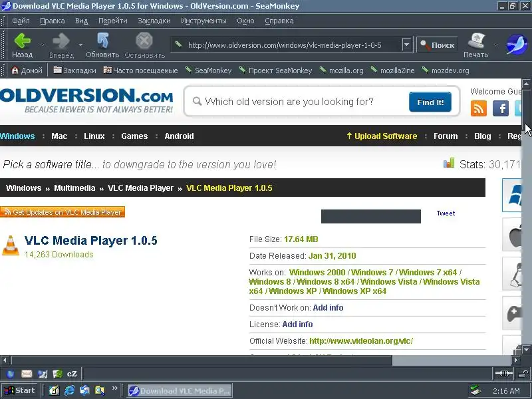
Task: Open Часто посещаемые bookmarks folder
Action: click(x=140, y=70)
